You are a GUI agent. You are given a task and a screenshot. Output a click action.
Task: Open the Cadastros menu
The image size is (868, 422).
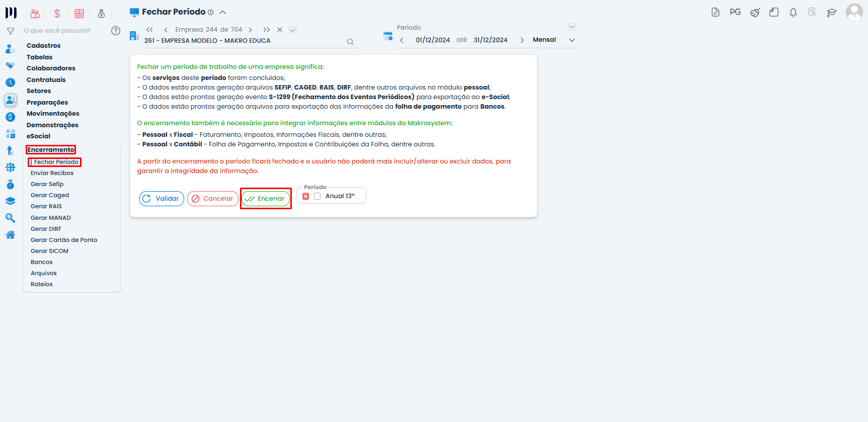(x=43, y=46)
